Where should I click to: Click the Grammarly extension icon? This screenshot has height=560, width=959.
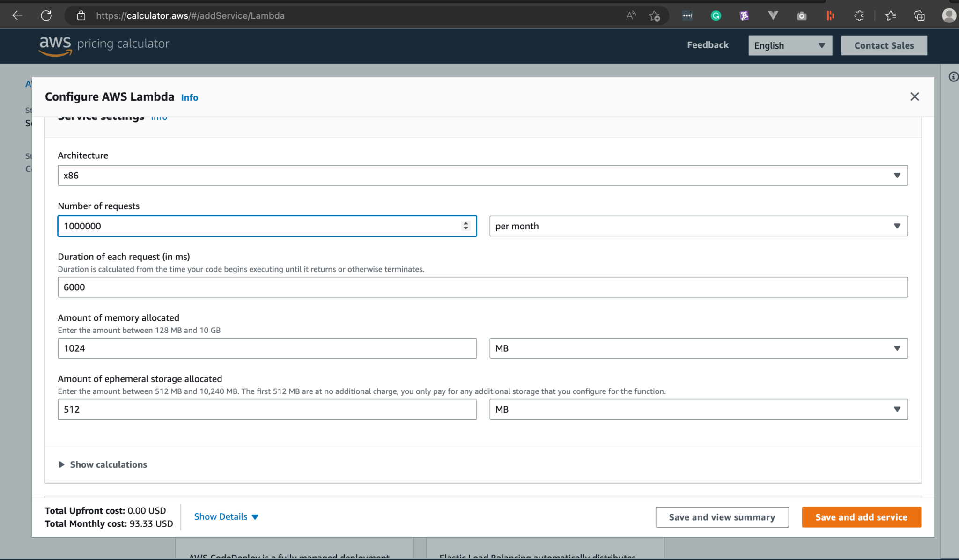coord(716,16)
